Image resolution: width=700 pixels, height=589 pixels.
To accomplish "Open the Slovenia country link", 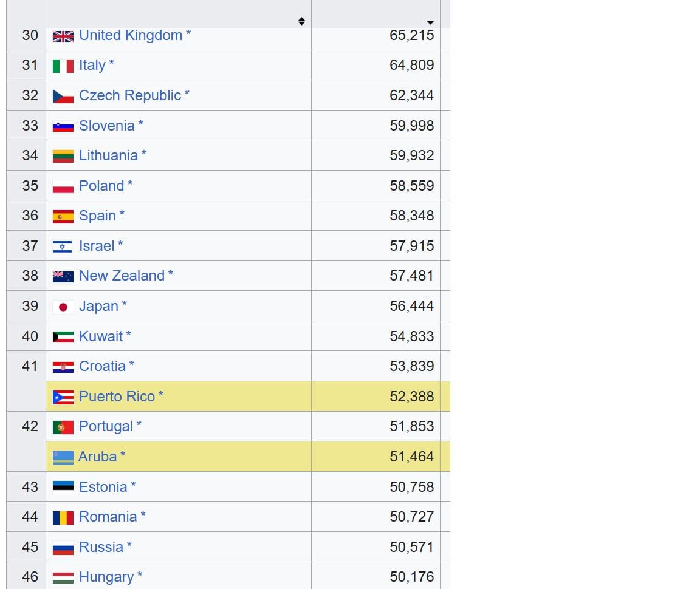I will [106, 126].
